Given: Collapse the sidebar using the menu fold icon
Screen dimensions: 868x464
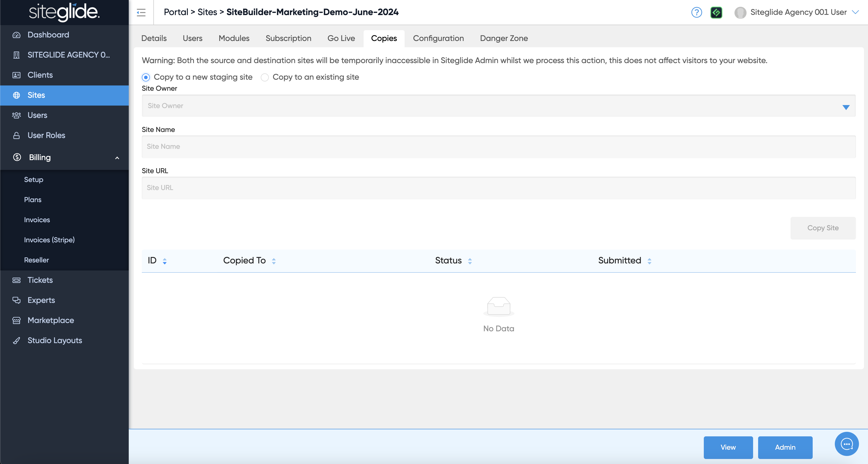Looking at the screenshot, I should pos(141,13).
